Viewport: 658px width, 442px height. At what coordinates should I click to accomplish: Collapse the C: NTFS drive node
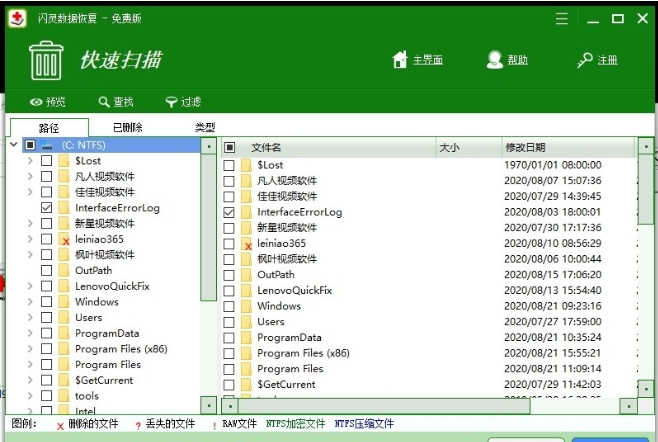pyautogui.click(x=13, y=146)
